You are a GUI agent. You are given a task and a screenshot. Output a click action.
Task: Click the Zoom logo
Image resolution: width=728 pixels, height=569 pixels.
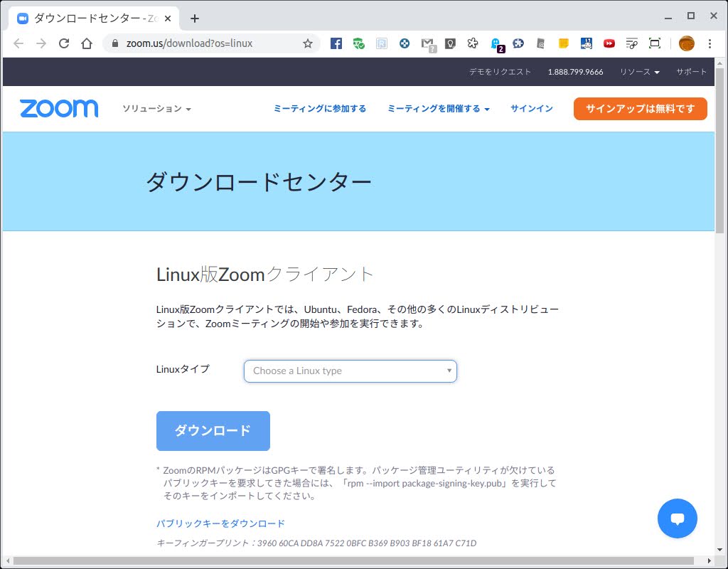(x=59, y=108)
